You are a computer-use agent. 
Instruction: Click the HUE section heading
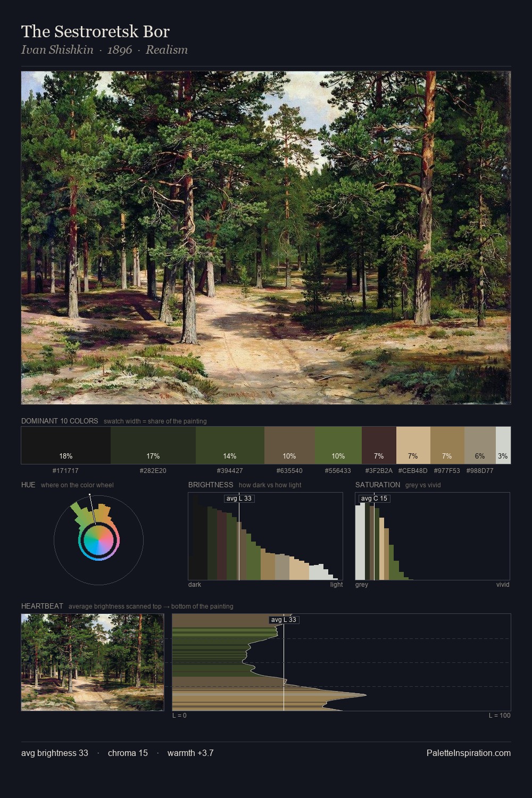28,485
